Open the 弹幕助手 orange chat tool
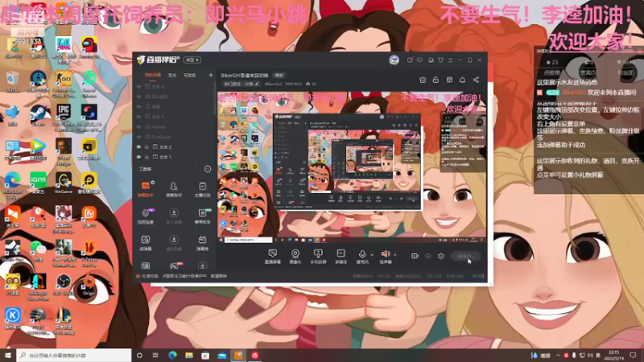 [x=146, y=189]
